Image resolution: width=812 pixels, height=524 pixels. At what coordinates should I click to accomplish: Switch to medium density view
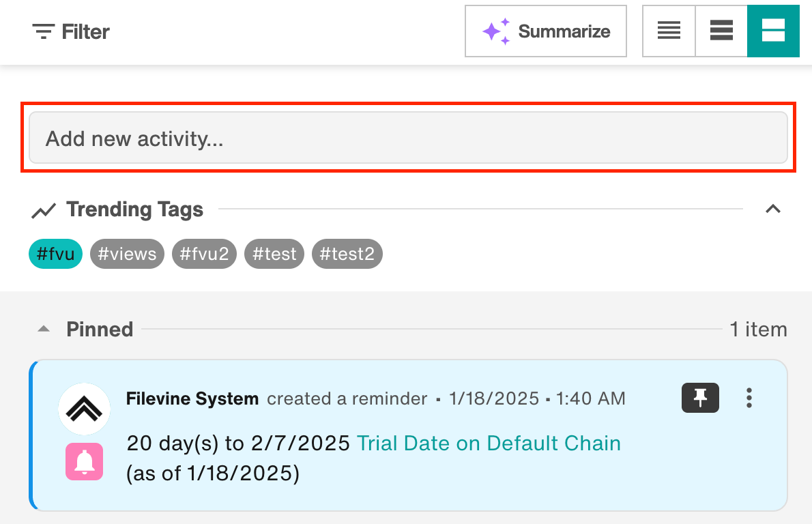click(x=721, y=31)
